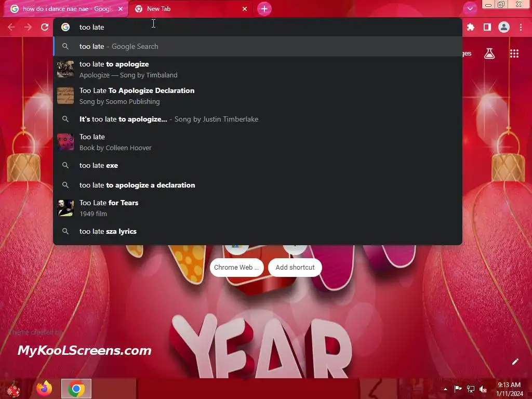532x399 pixels.
Task: Toggle the side panel icon
Action: pyautogui.click(x=487, y=27)
